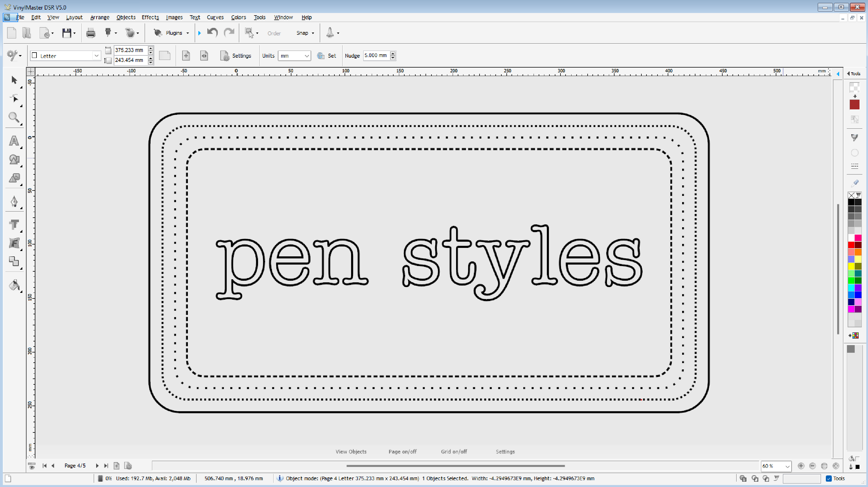Image resolution: width=868 pixels, height=487 pixels.
Task: Click the add page icon in toolbar
Action: (x=186, y=55)
